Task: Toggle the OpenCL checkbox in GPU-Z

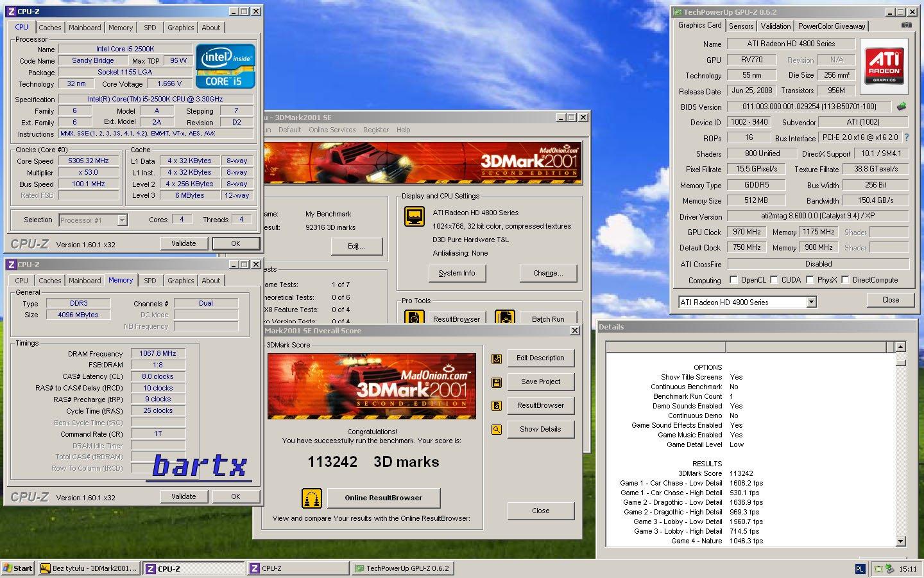Action: [733, 280]
